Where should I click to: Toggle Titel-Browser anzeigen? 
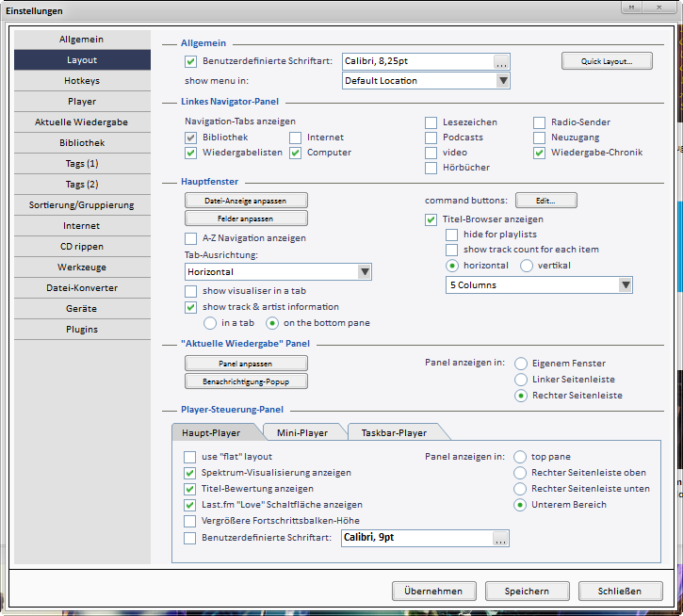point(431,219)
